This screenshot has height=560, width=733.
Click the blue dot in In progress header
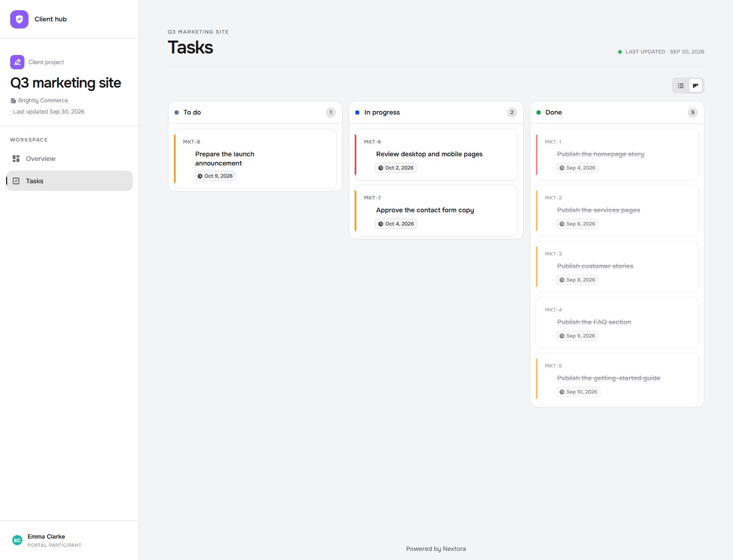[357, 113]
